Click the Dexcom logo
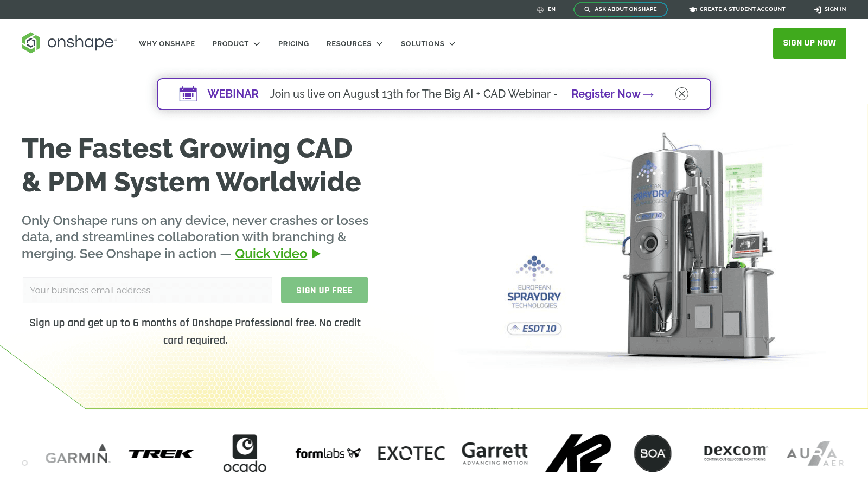 pos(736,453)
